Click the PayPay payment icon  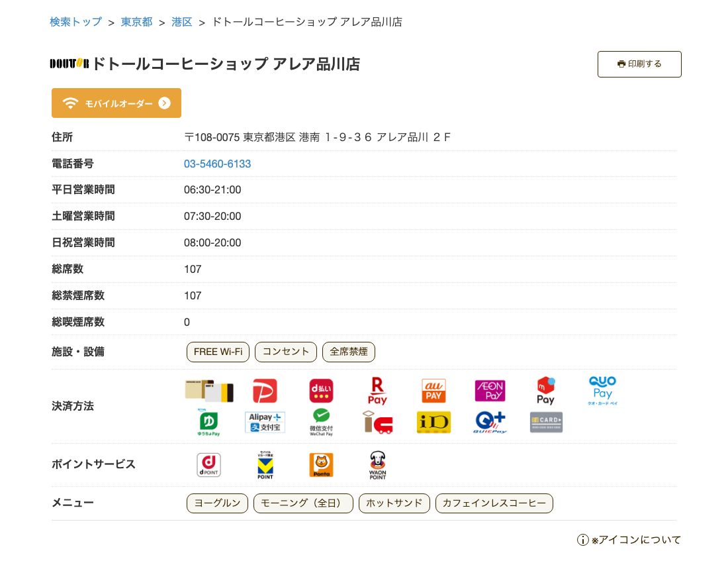point(265,391)
